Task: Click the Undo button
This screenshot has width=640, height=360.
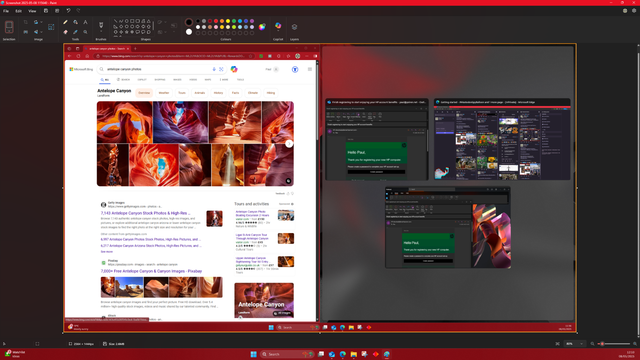Action: (x=69, y=11)
